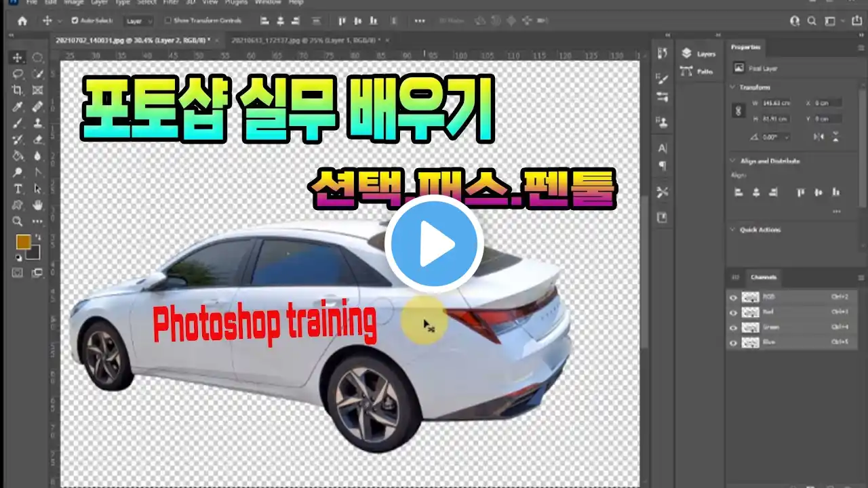Select the Paint Bucket tool
This screenshot has width=868, height=488.
pyautogui.click(x=18, y=156)
